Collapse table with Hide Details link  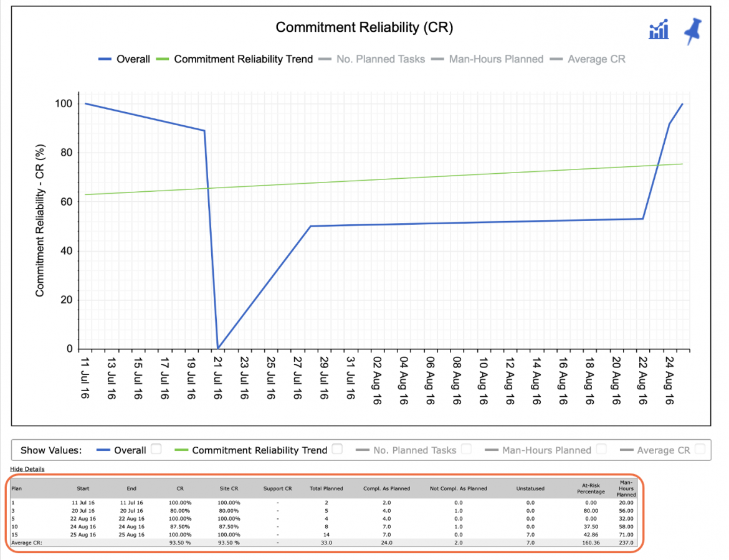pyautogui.click(x=27, y=469)
